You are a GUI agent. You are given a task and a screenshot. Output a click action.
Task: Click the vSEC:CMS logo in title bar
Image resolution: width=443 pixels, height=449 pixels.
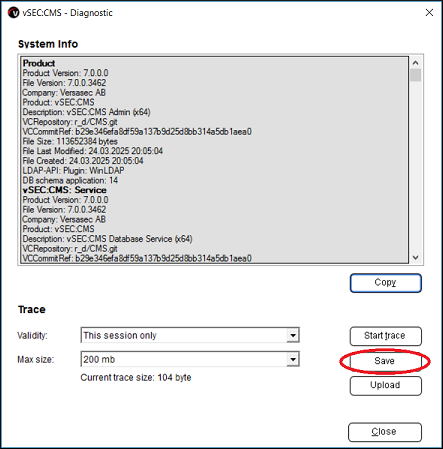[x=14, y=13]
